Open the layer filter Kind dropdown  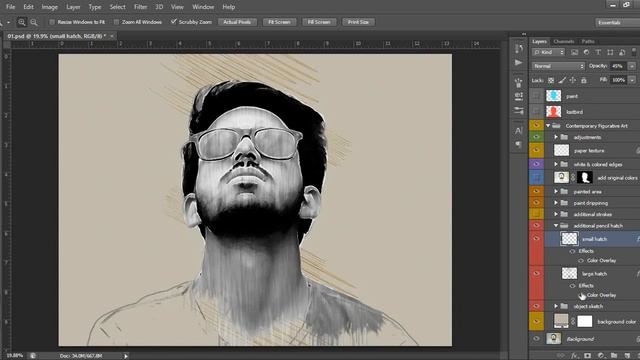point(548,52)
